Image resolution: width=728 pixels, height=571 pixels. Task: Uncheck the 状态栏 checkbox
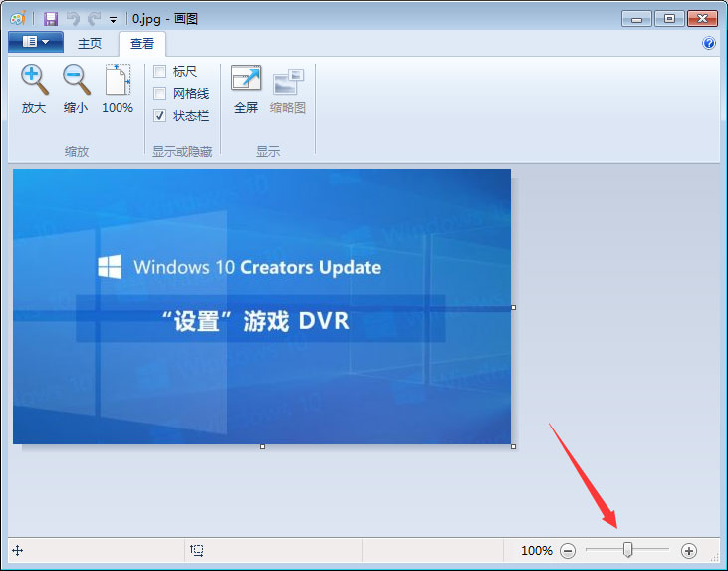pos(159,116)
